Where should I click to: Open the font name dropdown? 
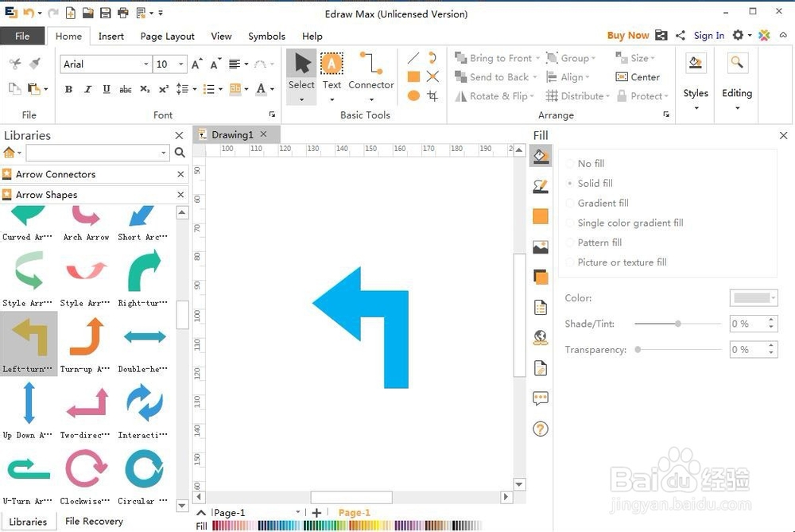click(146, 64)
